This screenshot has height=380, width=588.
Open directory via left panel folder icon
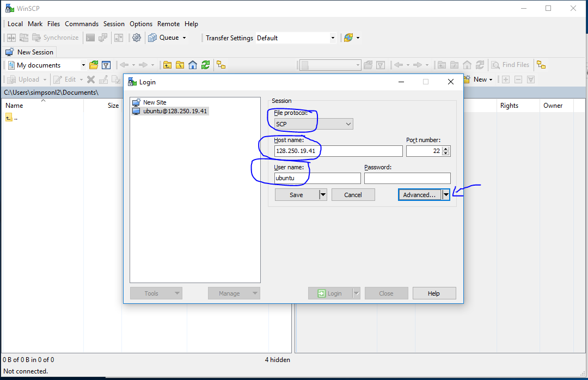pos(94,65)
